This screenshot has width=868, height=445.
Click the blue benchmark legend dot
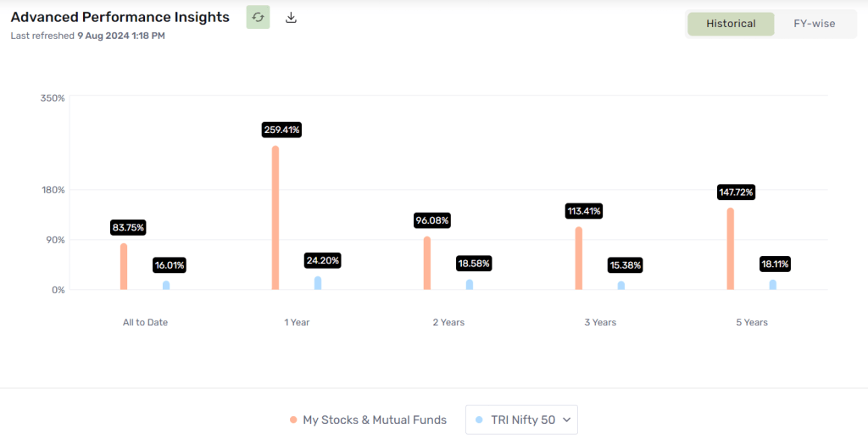pyautogui.click(x=479, y=420)
